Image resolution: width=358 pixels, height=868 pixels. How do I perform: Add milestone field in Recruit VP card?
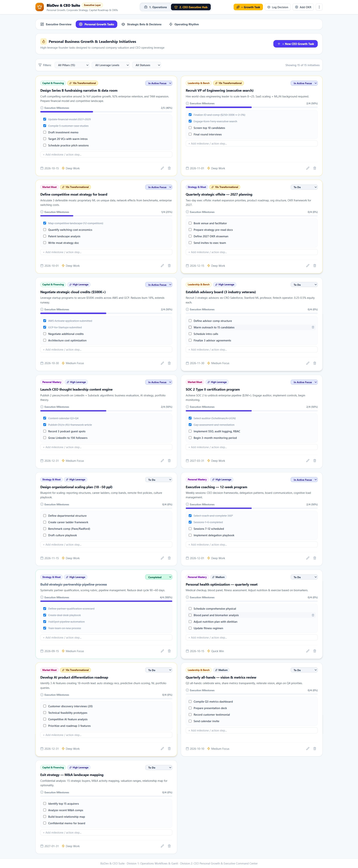(252, 144)
